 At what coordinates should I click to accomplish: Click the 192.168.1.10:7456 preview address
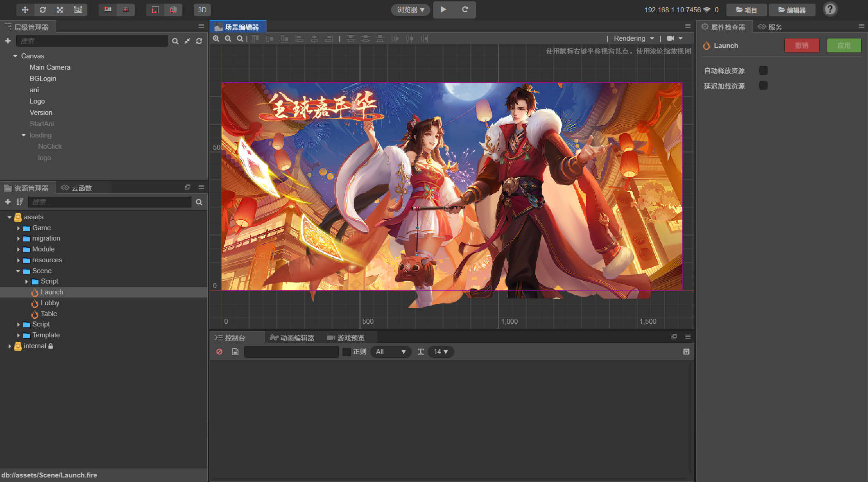pos(672,9)
